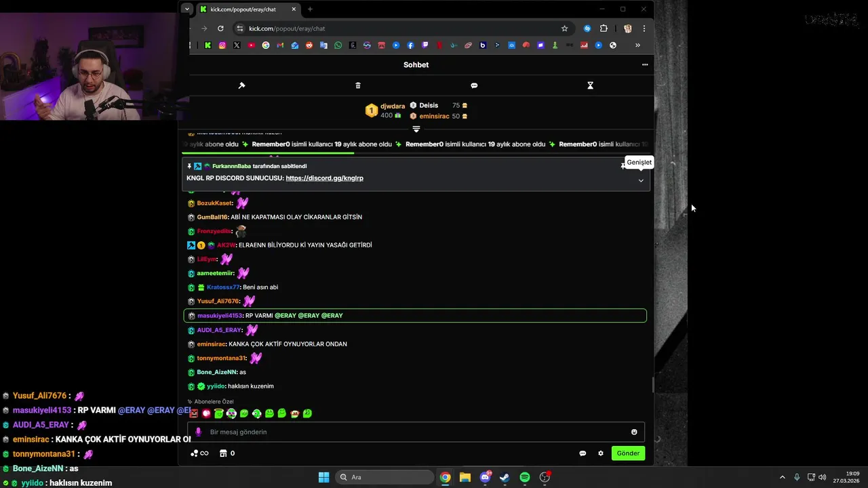This screenshot has height=488, width=868.
Task: Click username tonnymontana31 in chat
Action: point(221,358)
